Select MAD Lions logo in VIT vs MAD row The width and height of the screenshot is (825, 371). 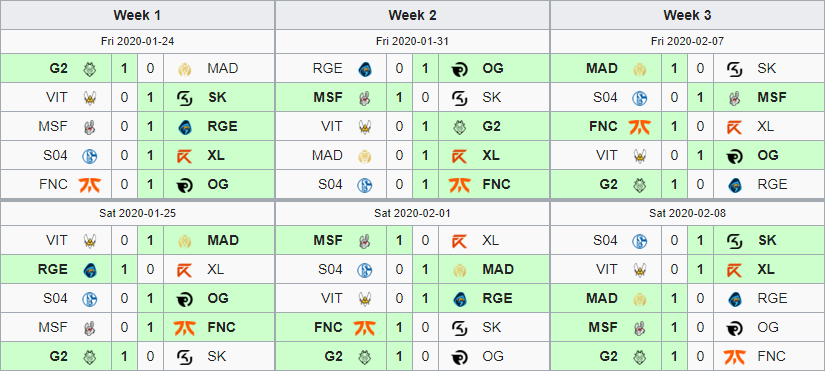(184, 241)
